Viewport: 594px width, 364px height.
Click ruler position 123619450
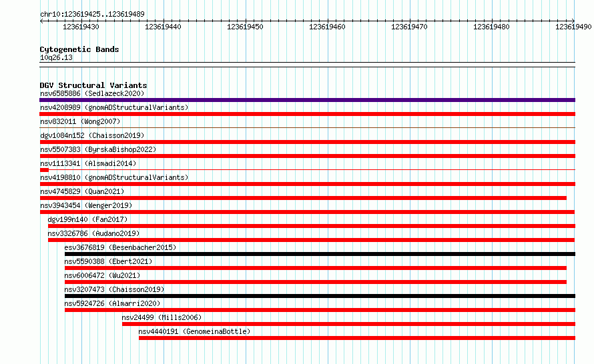(245, 27)
